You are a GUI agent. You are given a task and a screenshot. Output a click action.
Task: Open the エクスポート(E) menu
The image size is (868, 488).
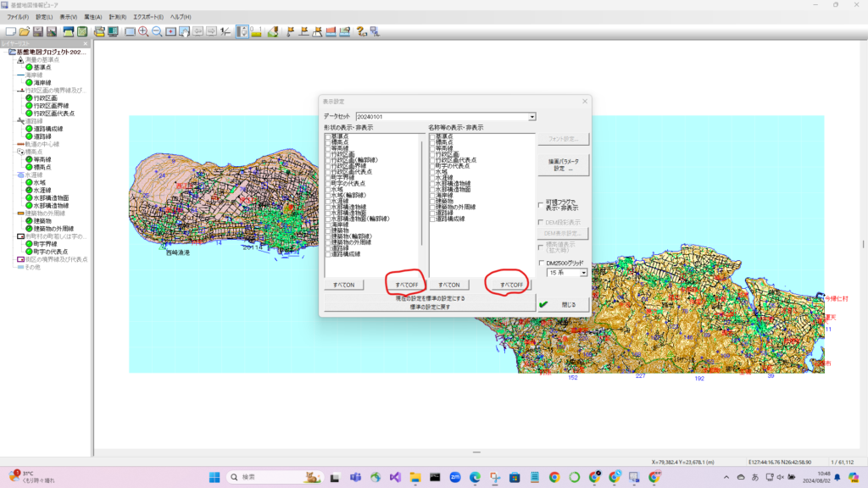(147, 17)
